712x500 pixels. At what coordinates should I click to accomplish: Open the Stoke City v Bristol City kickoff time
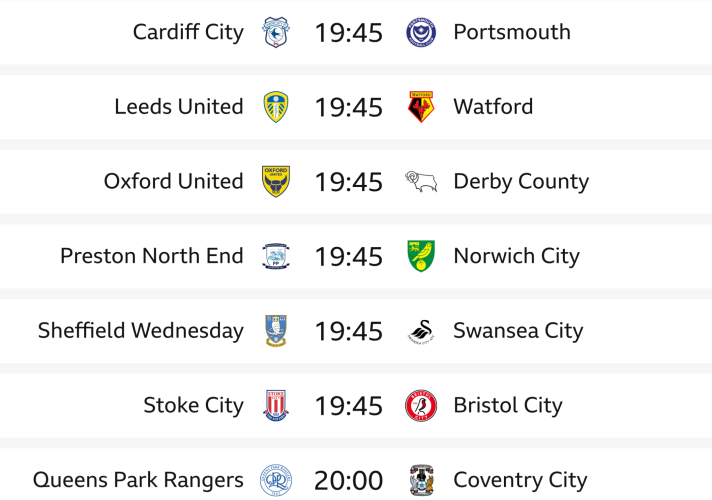pyautogui.click(x=348, y=405)
